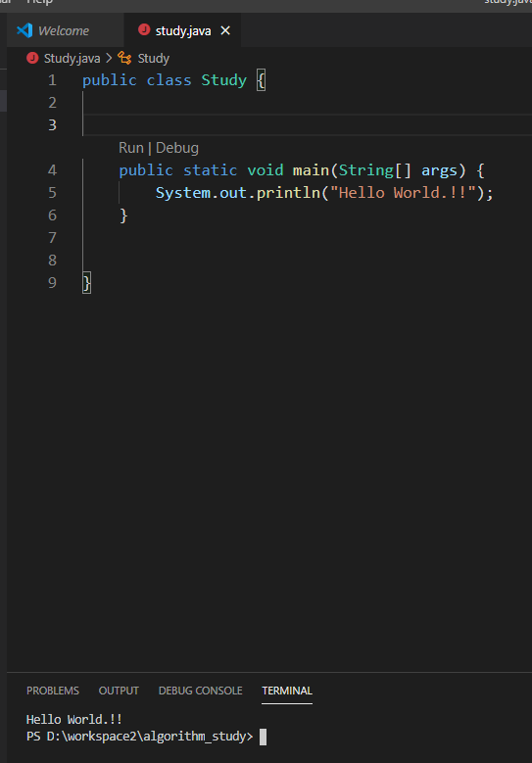532x763 pixels.
Task: Click 'System' on line 5
Action: click(182, 193)
